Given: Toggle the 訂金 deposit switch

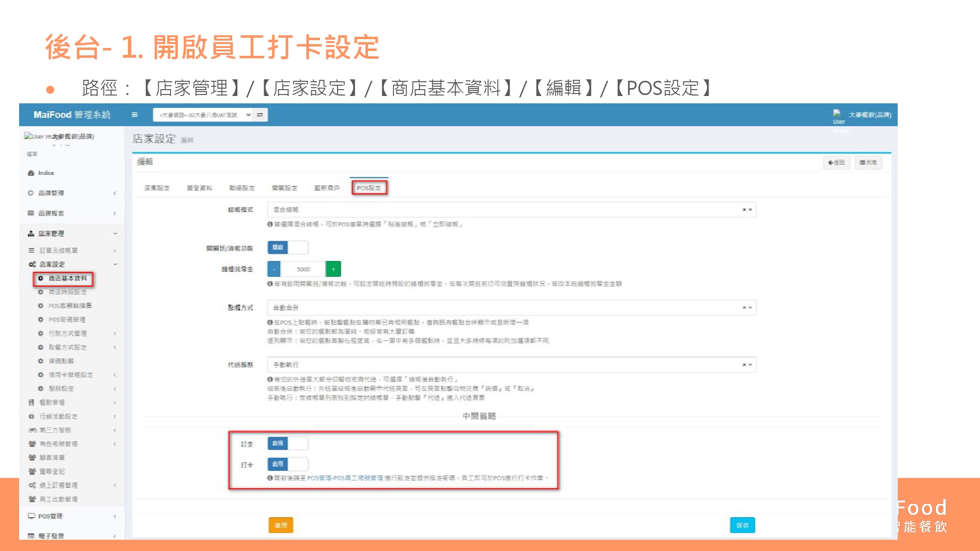Looking at the screenshot, I should [288, 443].
